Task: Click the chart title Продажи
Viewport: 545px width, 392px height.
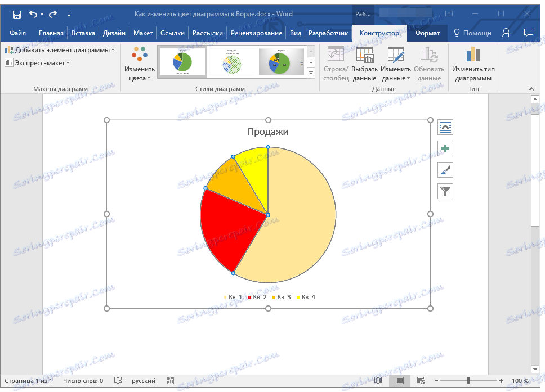Action: tap(268, 132)
